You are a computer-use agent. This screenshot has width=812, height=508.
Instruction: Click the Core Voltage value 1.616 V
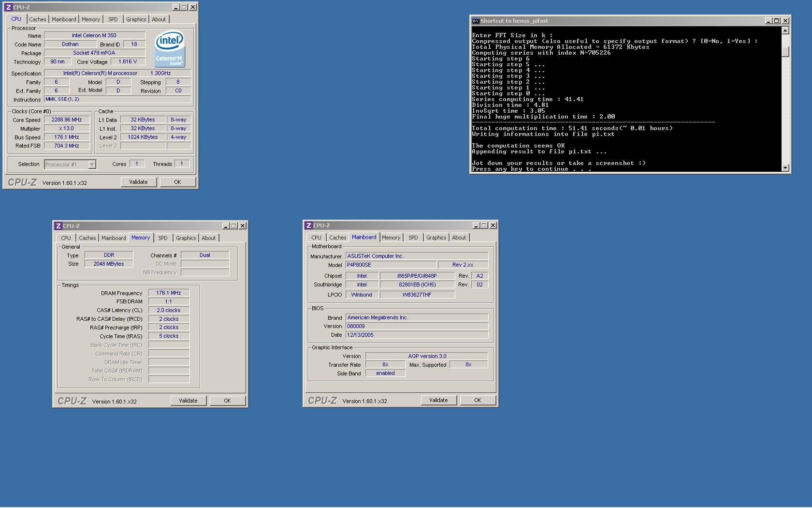pyautogui.click(x=128, y=61)
